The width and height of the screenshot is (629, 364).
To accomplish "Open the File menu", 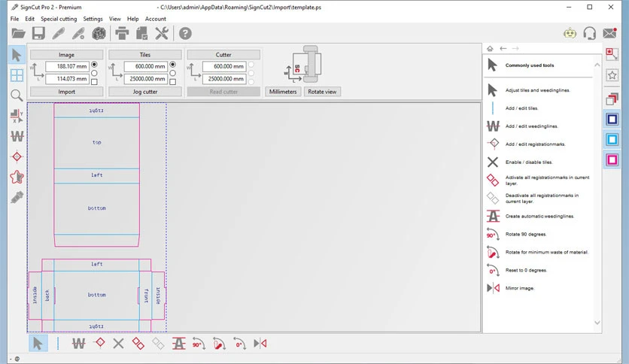I will click(x=15, y=19).
